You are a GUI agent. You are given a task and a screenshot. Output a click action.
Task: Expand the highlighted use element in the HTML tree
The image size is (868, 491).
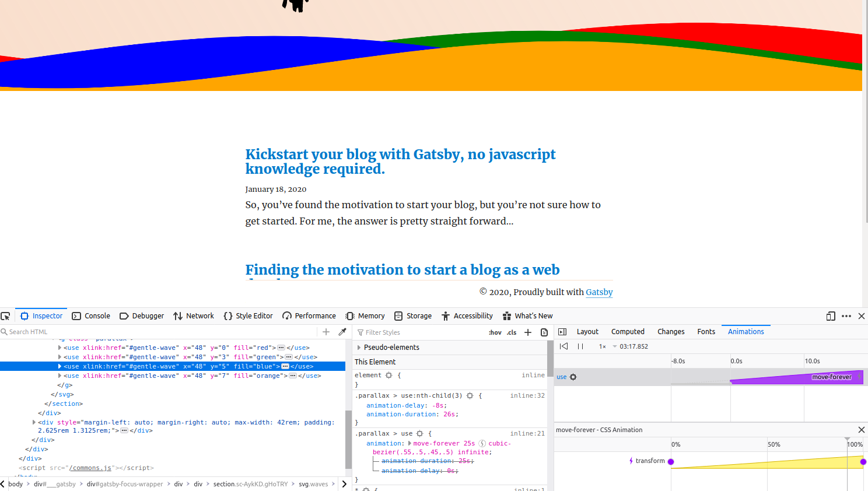(x=60, y=366)
